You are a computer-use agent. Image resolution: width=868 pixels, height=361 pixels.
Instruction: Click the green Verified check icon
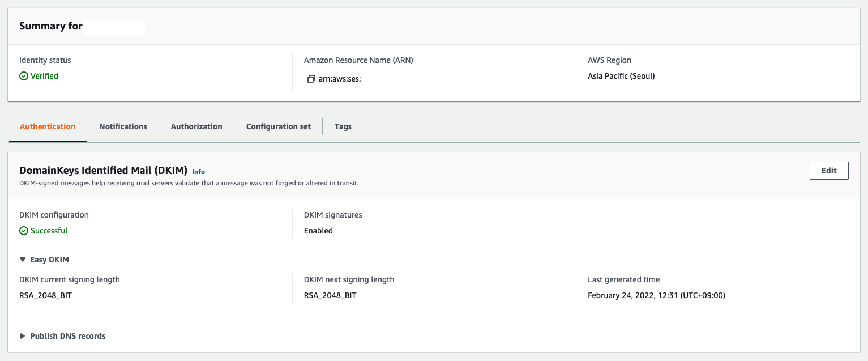coord(24,76)
